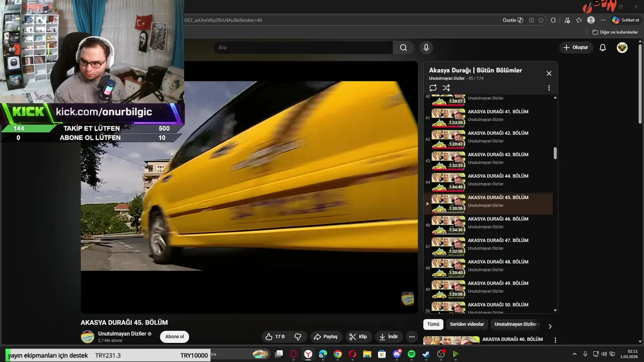
Task: Click the Unutulmayan Diziler channel avatar
Action: coord(88,337)
